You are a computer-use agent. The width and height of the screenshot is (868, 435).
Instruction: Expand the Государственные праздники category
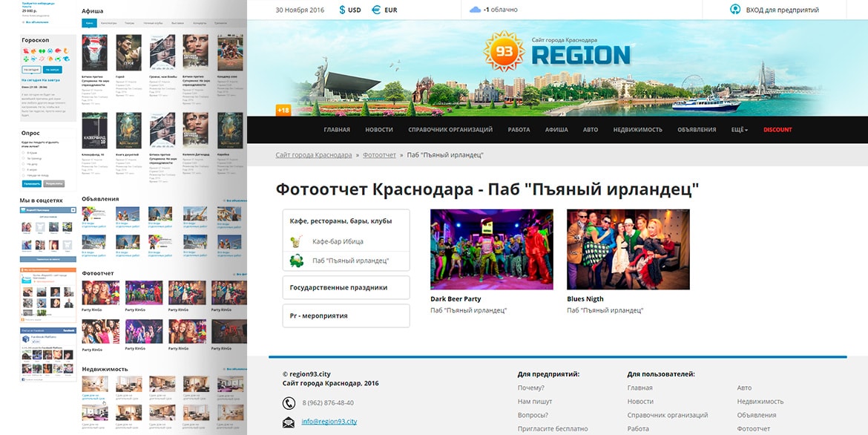point(346,287)
